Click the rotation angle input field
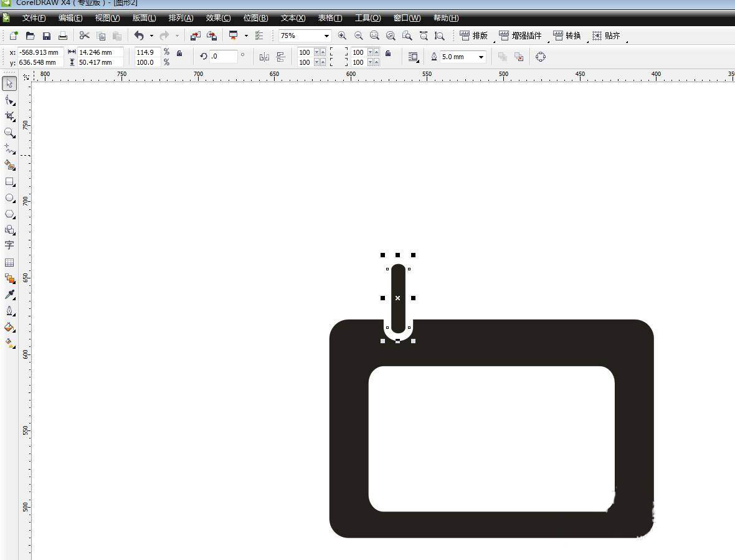The image size is (735, 560). click(x=223, y=57)
